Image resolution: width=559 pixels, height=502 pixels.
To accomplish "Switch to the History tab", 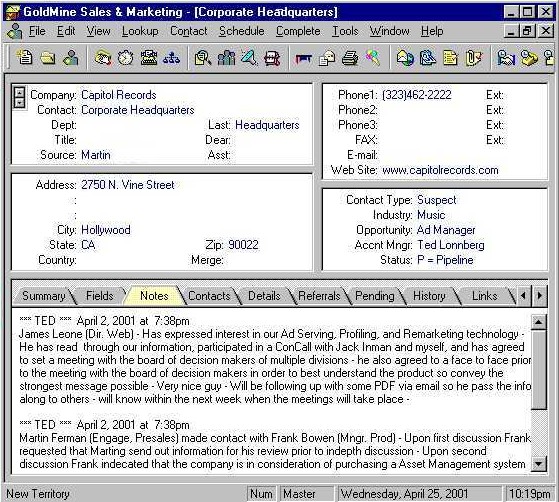I will click(x=429, y=296).
